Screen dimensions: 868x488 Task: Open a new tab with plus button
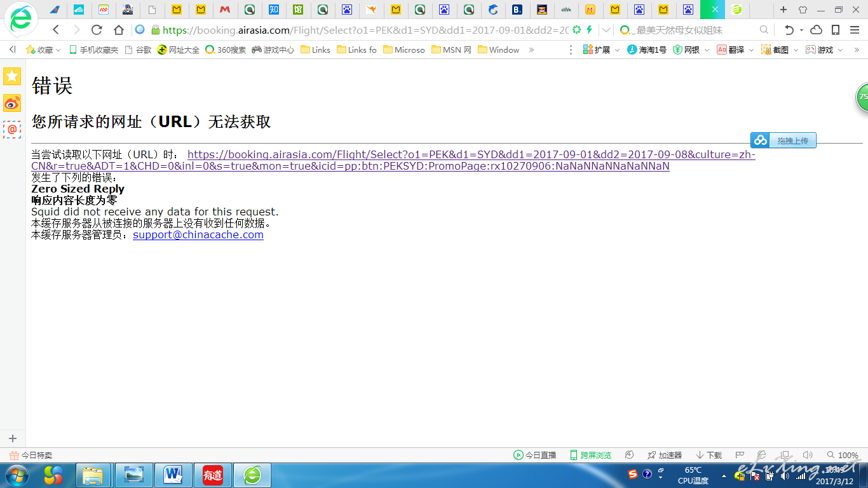click(x=783, y=10)
